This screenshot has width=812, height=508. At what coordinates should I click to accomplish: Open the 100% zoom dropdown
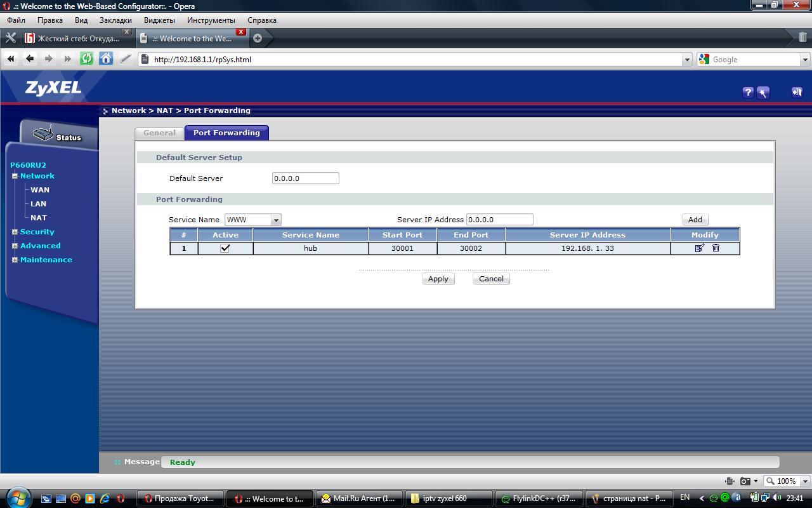pos(804,481)
